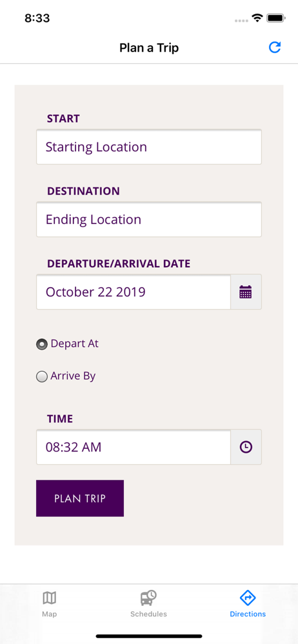Tap the battery indicator icon
Viewport: 298px width, 644px height.
[276, 18]
